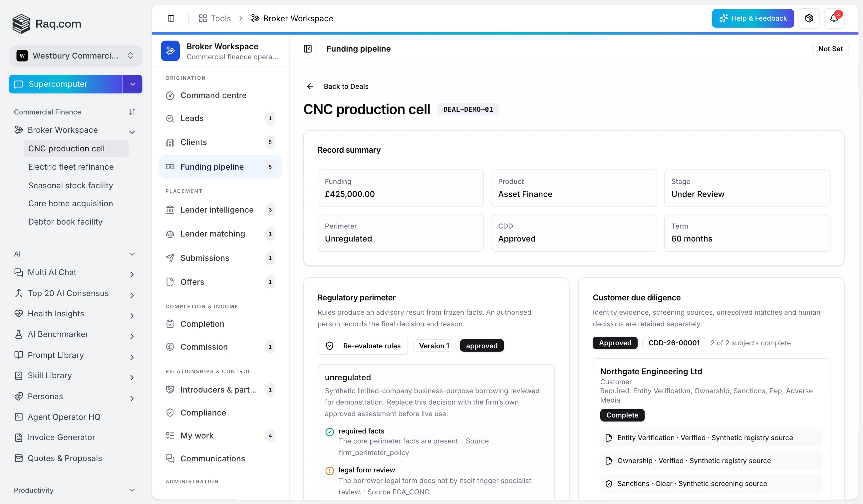
Task: Open the Tools breadcrumb
Action: click(215, 19)
